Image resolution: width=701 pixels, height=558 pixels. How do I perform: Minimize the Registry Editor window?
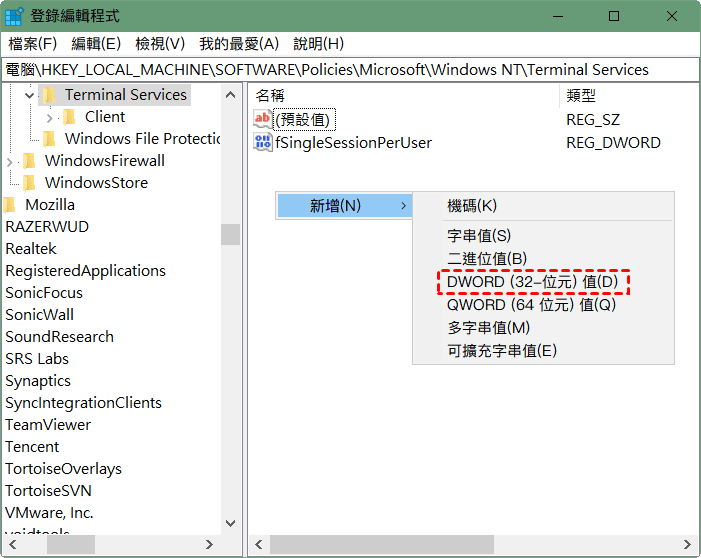click(x=557, y=16)
